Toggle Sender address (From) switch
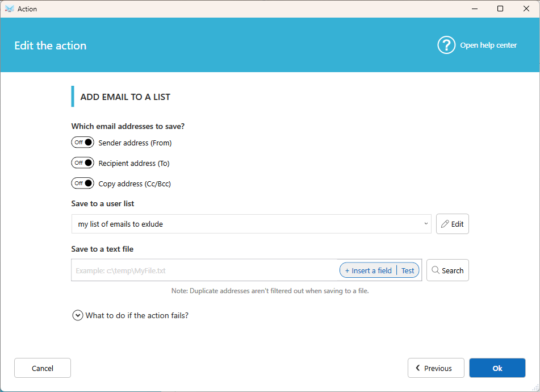 (83, 142)
